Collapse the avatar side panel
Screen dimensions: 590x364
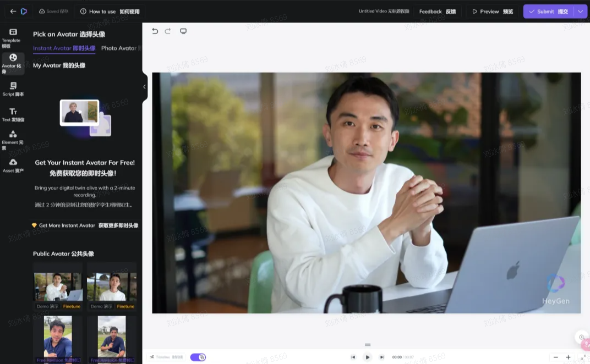(x=144, y=87)
